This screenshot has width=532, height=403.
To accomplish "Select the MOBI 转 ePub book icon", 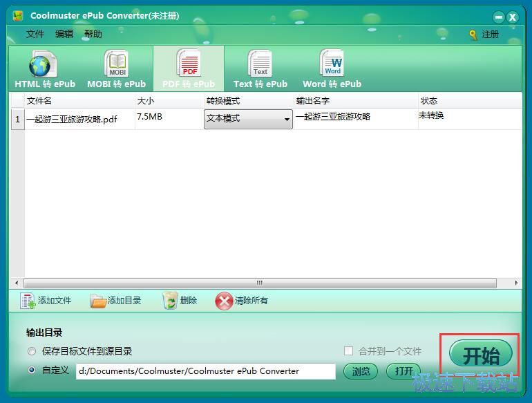I will 116,64.
